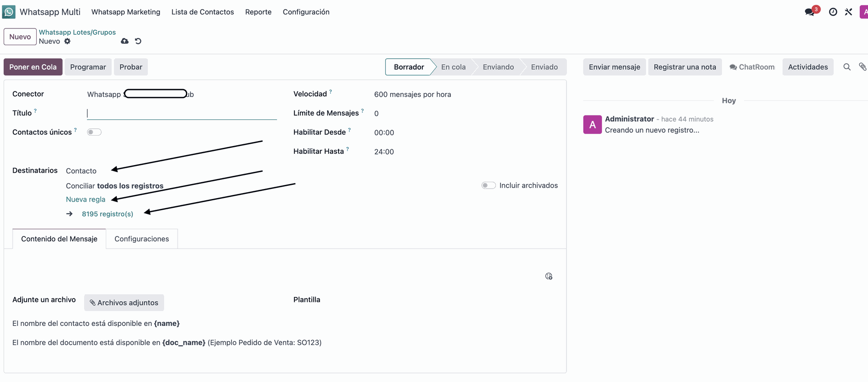Show the Límite de Mensajes help question mark
The width and height of the screenshot is (868, 382).
tap(363, 110)
